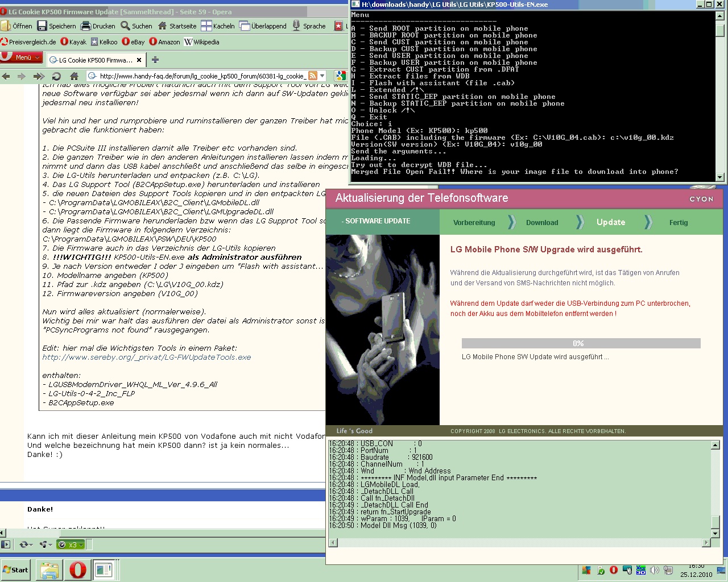Viewport: 728px width, 582px height.
Task: Open the LG-FWUpdateTools.exe download link
Action: [x=147, y=357]
